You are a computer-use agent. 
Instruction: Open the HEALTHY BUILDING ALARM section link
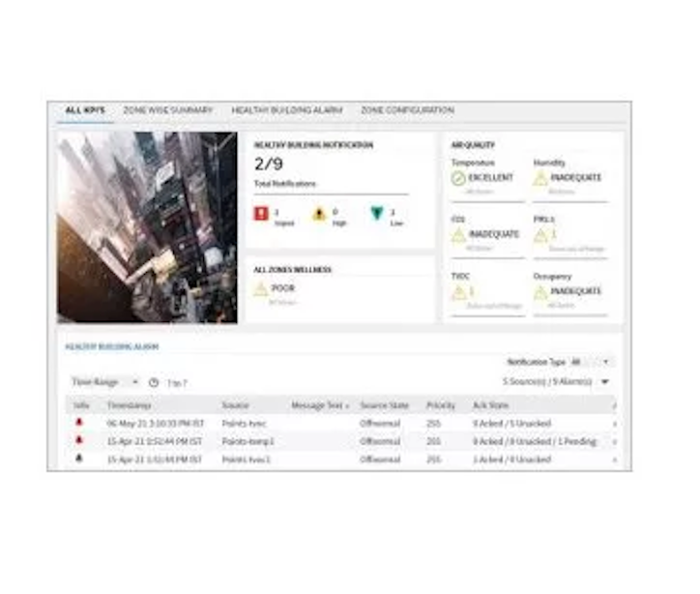point(112,346)
